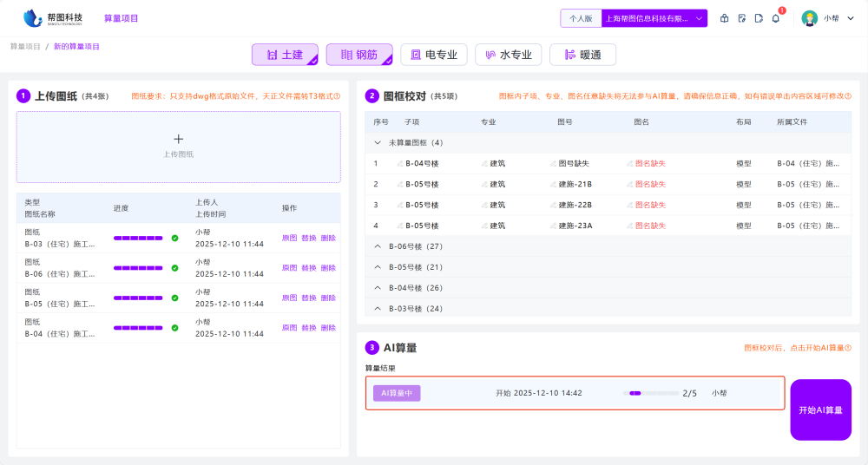868x465 pixels.
Task: Toggle the 钢筋 discipline selection
Action: click(359, 55)
